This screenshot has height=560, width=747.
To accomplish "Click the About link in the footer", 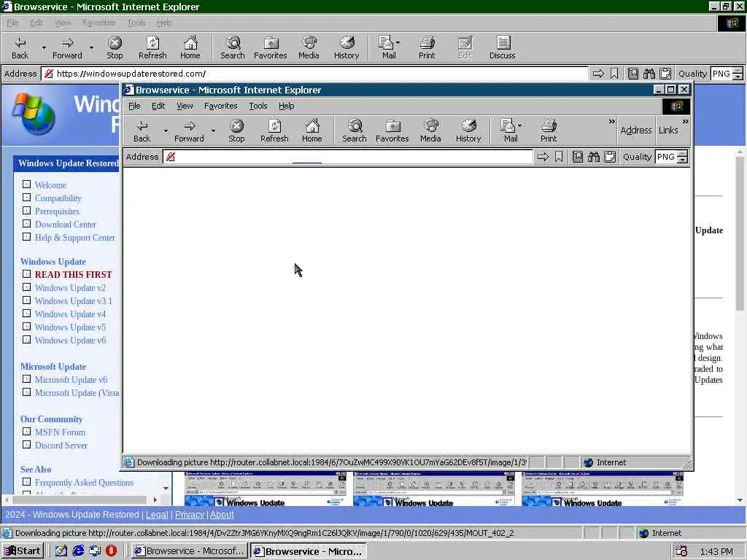I will point(222,514).
